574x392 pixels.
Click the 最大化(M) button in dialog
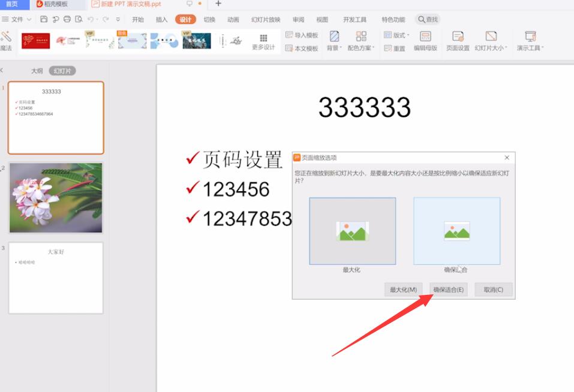(x=404, y=290)
